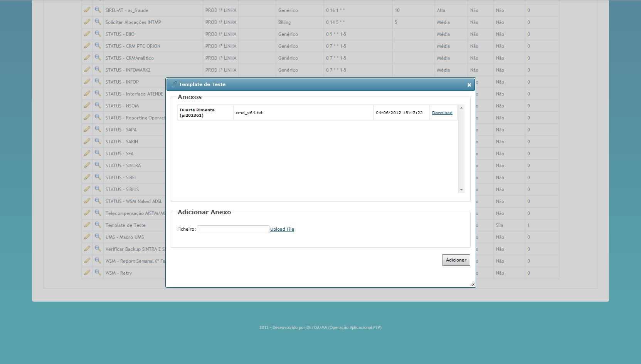
Task: Click the attachments list scroll-down arrow
Action: (461, 190)
